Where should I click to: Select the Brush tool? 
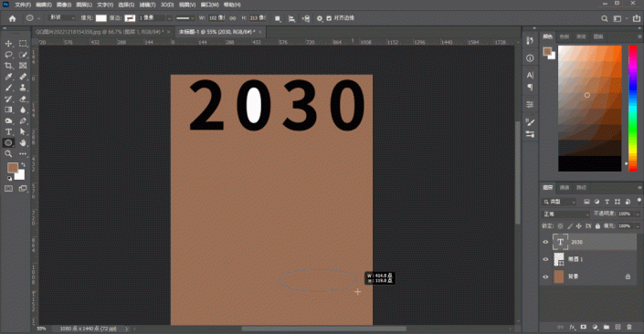pyautogui.click(x=8, y=88)
